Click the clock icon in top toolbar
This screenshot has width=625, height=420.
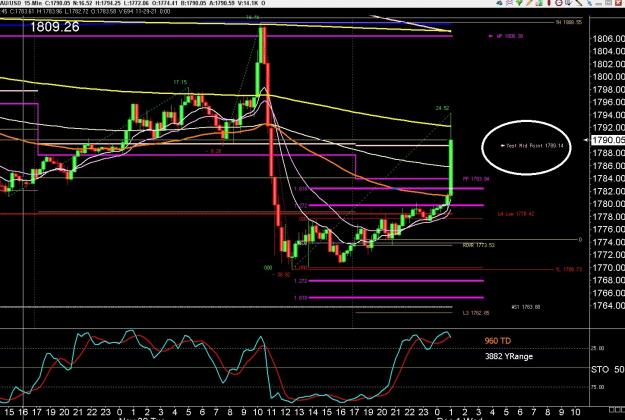(559, 3)
